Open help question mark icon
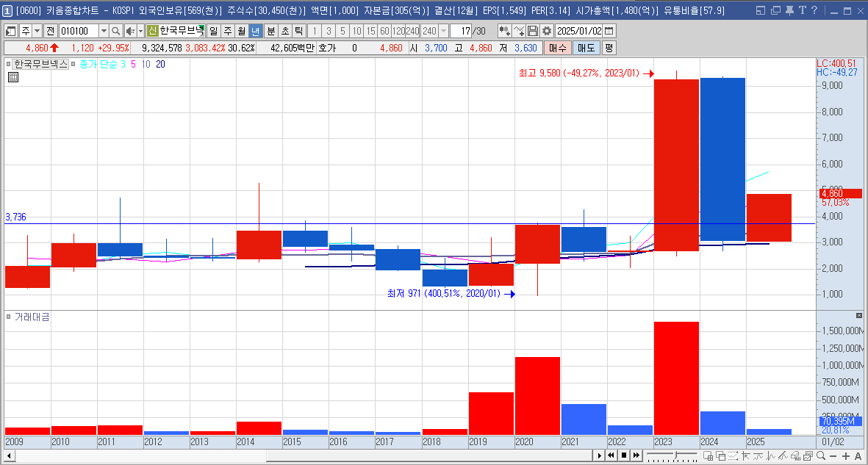The width and height of the screenshot is (868, 465). pos(814,10)
